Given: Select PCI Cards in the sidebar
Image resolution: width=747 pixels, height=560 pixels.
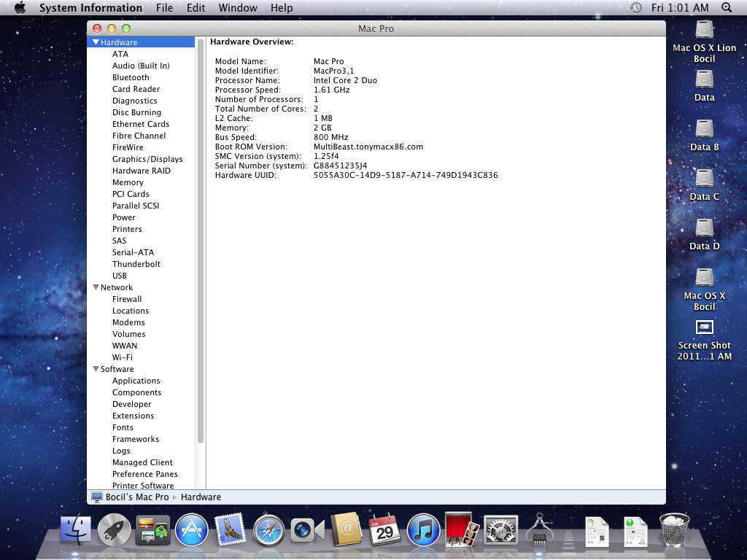Looking at the screenshot, I should [131, 194].
